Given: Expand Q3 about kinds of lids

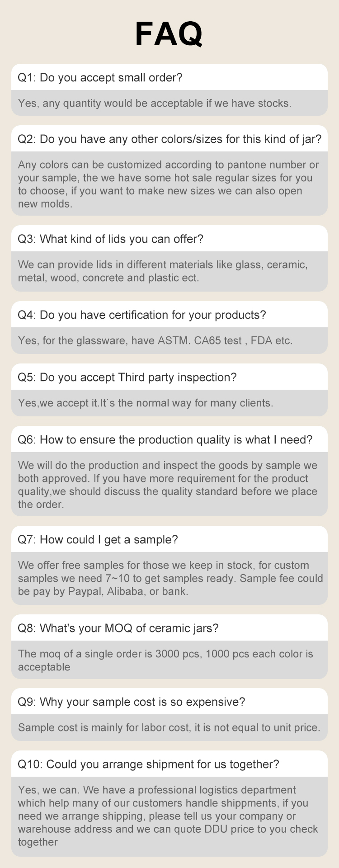Looking at the screenshot, I should tap(111, 239).
